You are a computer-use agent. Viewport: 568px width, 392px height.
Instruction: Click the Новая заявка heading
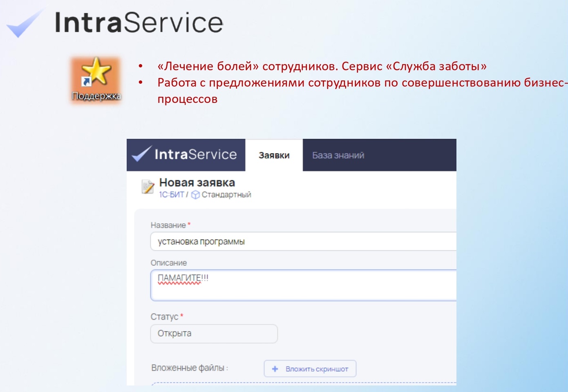(197, 183)
